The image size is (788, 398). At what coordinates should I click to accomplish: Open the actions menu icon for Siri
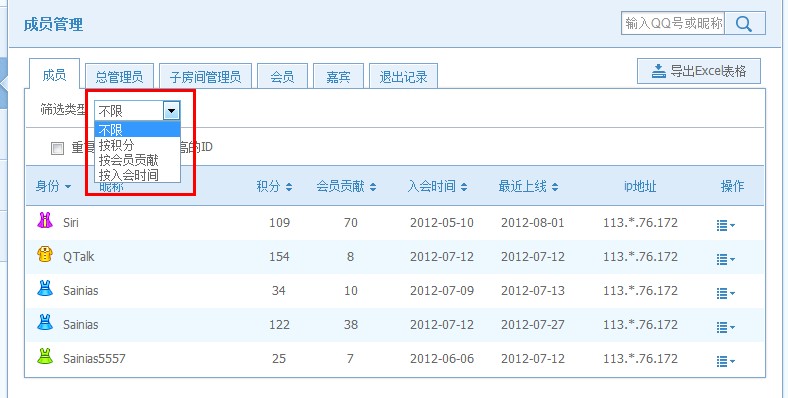(x=726, y=225)
